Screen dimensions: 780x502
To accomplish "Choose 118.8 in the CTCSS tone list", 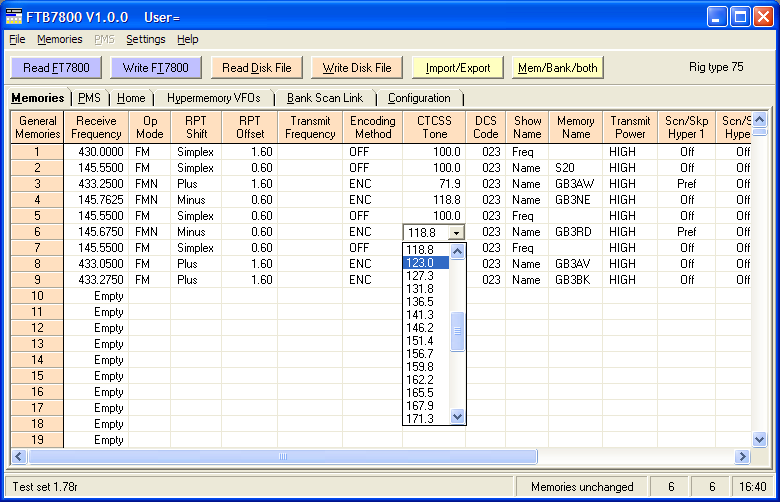I will (426, 250).
